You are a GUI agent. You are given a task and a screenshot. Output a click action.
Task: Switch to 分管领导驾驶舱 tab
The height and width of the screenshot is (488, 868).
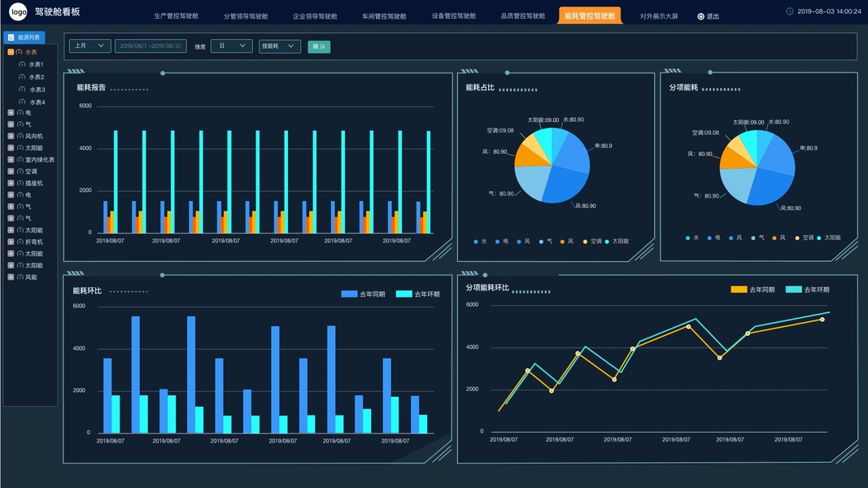pos(246,16)
